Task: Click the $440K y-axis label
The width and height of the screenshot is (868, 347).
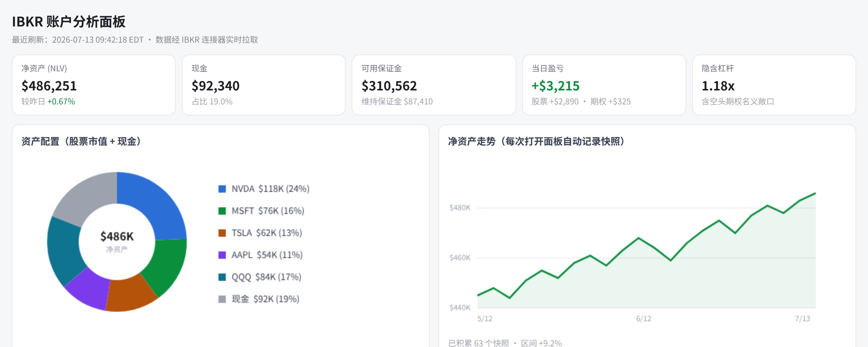Action: [460, 308]
